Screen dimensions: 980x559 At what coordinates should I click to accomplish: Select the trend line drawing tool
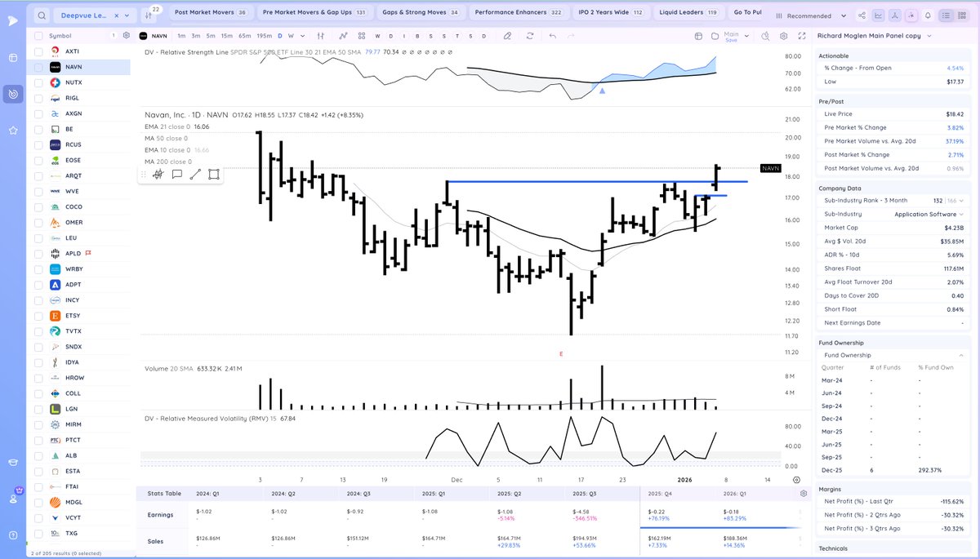click(195, 174)
